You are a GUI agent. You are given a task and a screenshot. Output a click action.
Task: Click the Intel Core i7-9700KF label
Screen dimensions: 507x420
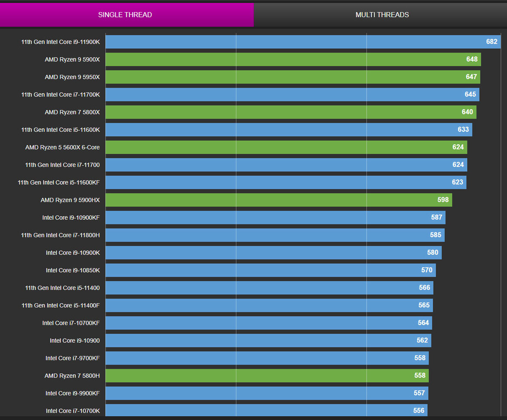point(72,358)
